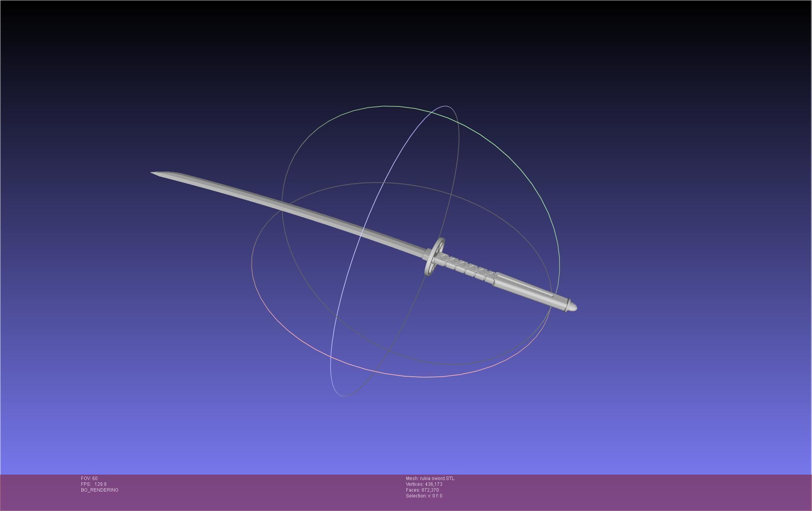Click the sword's circular guard

(x=434, y=257)
